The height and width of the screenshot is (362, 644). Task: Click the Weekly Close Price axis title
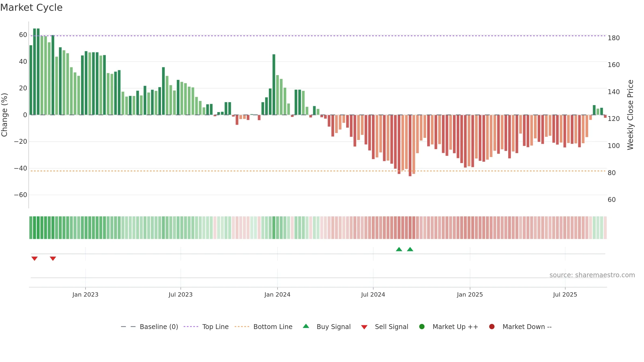pyautogui.click(x=630, y=115)
